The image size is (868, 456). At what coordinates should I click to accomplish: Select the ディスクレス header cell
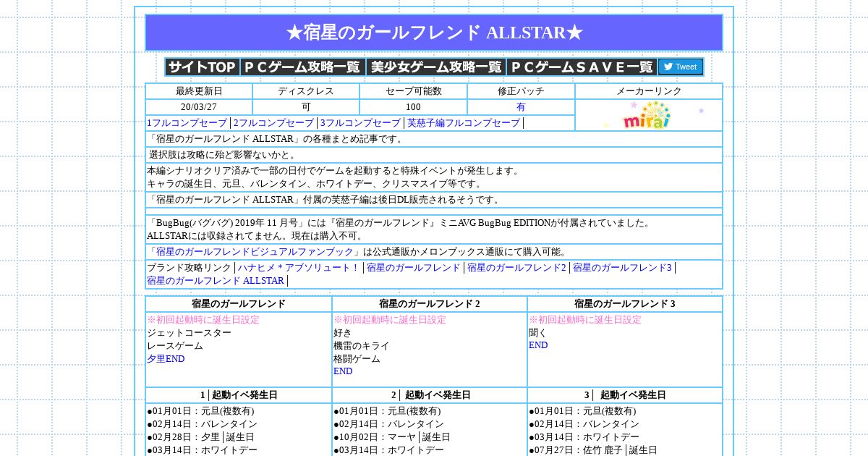coord(306,91)
